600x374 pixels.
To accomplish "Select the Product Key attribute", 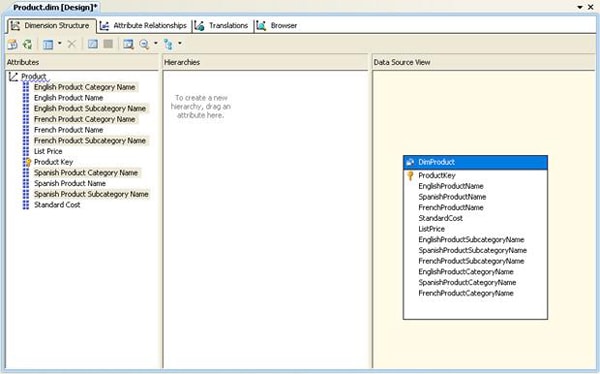I will pyautogui.click(x=54, y=162).
